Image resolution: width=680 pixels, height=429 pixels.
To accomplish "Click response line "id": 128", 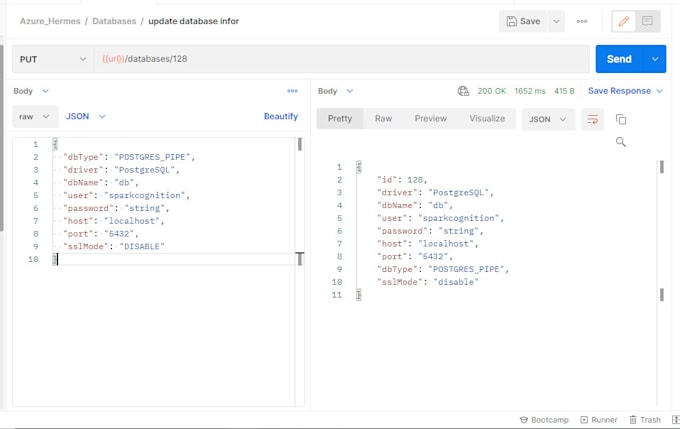I will [402, 180].
